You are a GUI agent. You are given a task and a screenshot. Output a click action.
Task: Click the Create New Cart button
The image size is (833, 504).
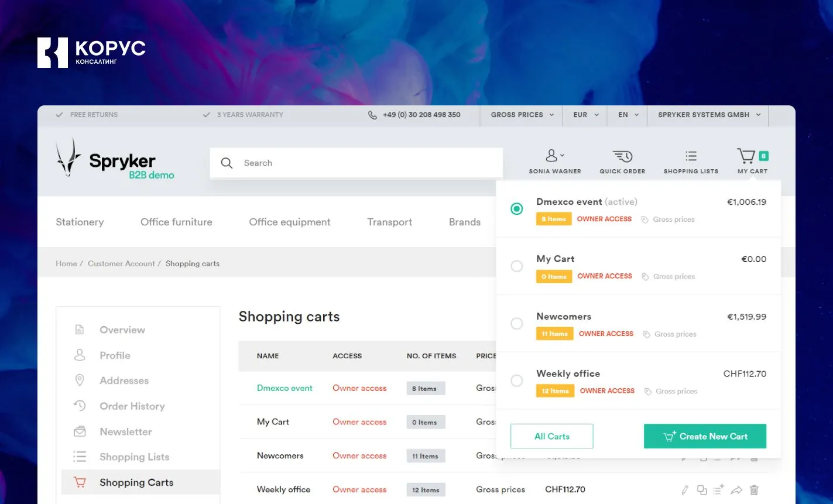705,437
